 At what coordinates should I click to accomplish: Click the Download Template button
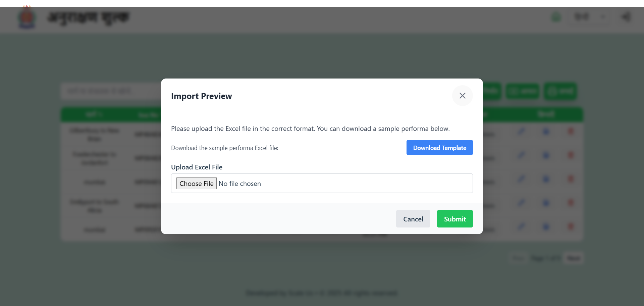439,148
